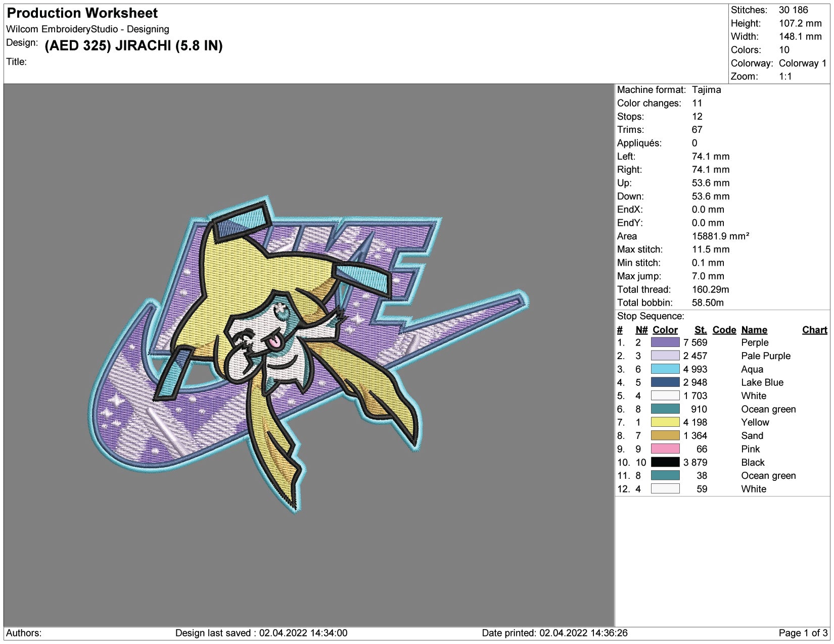This screenshot has height=644, width=834.
Task: Click the 'Black' thread name
Action: [753, 462]
